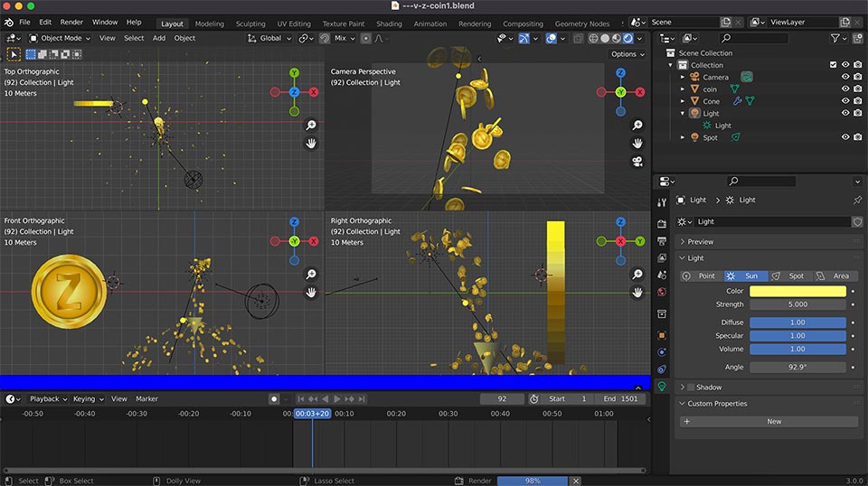868x486 pixels.
Task: Click the zoom magnifier icon in Front Orthographic view
Action: click(x=311, y=275)
